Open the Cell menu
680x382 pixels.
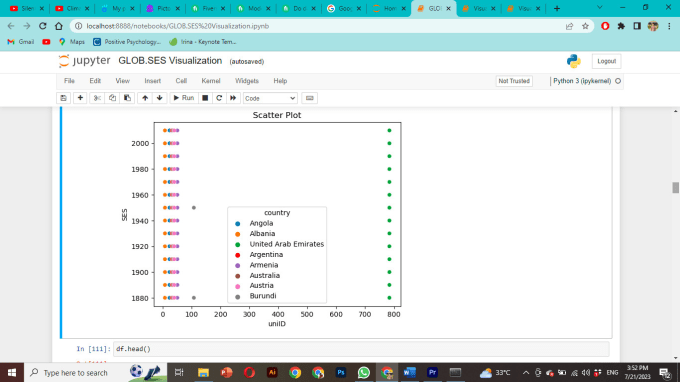pyautogui.click(x=181, y=81)
